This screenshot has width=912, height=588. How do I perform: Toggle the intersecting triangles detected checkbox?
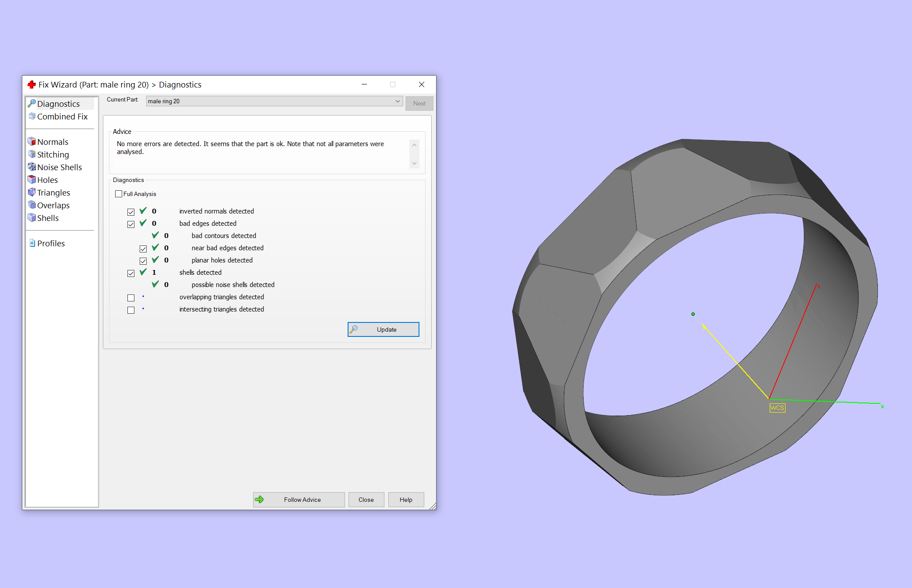pos(131,310)
